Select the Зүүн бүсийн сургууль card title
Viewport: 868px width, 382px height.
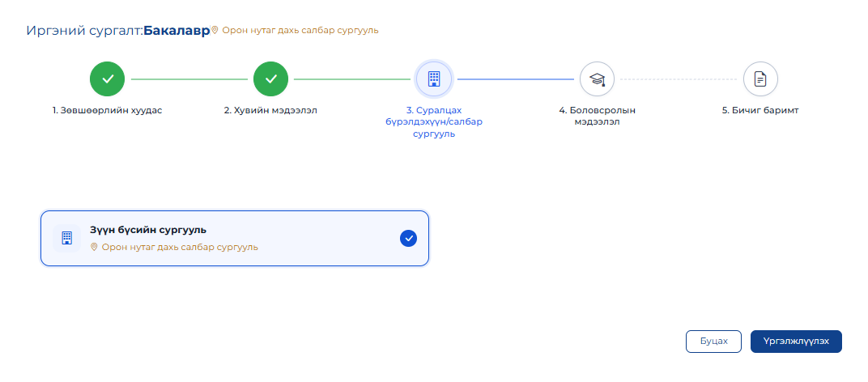148,230
